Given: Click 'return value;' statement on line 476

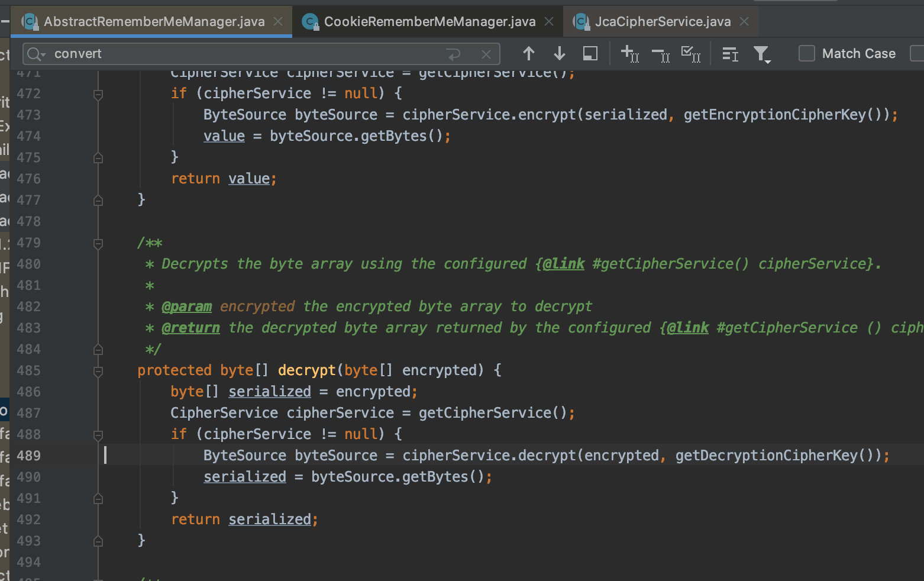Looking at the screenshot, I should [x=224, y=179].
